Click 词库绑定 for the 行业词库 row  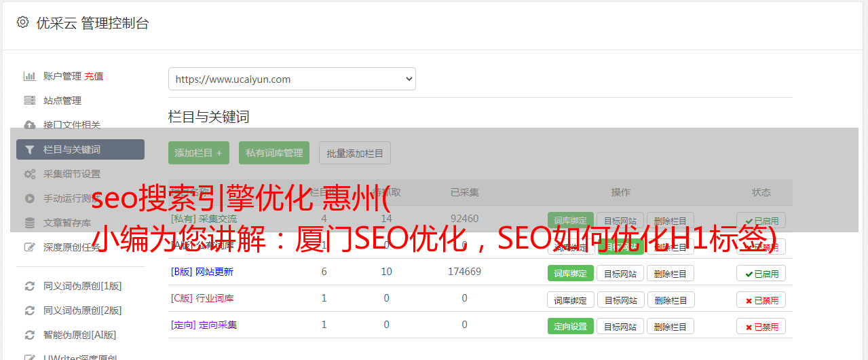(x=571, y=300)
